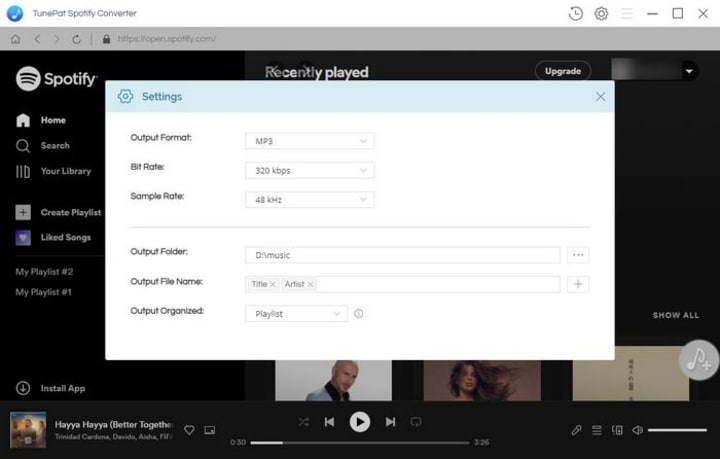Navigate back in the browser bar

pyautogui.click(x=37, y=39)
